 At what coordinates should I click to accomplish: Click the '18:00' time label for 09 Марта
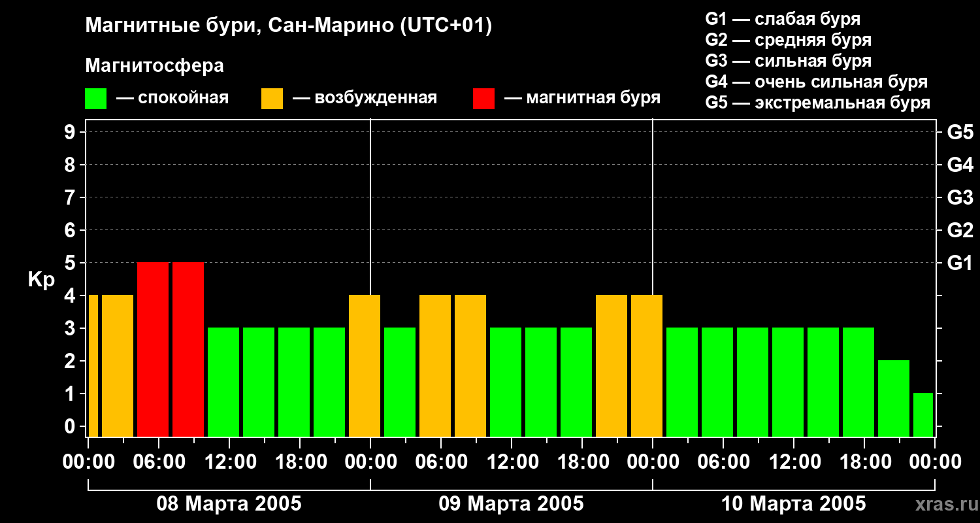pyautogui.click(x=582, y=462)
